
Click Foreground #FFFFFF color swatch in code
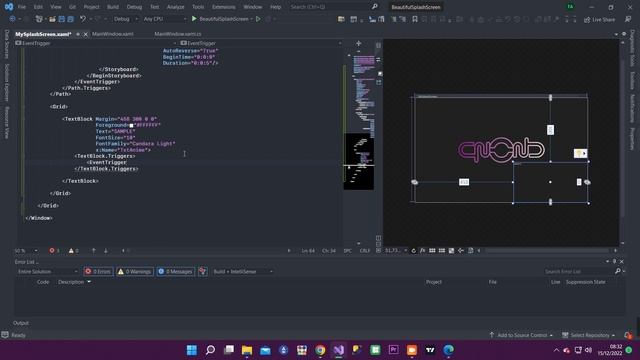tap(131, 125)
